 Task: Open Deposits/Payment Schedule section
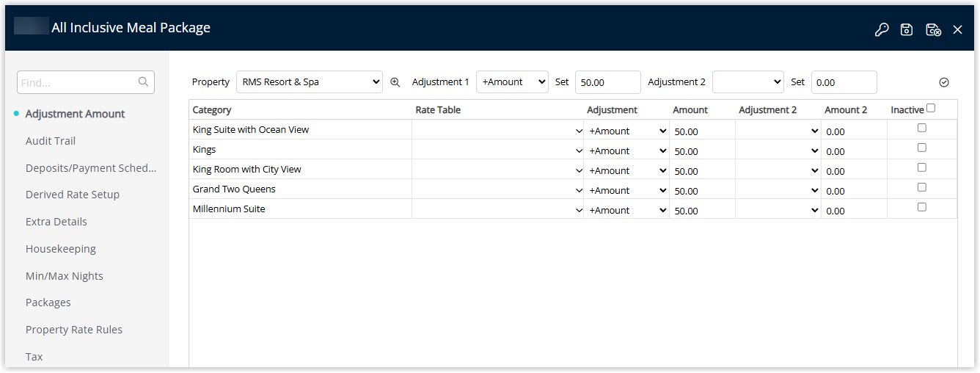click(91, 168)
